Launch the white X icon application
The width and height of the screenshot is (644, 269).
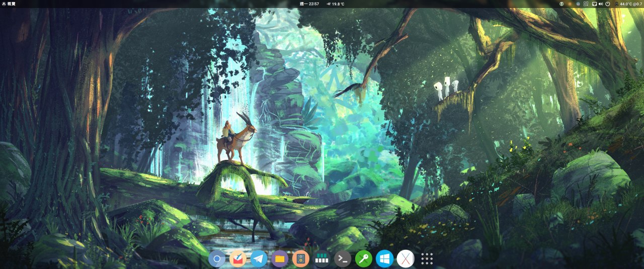click(x=406, y=259)
